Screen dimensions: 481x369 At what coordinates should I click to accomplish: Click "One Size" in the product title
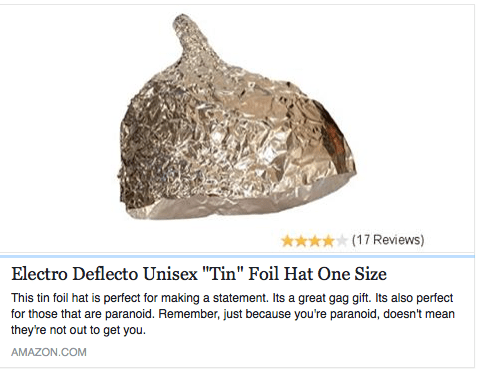pos(352,274)
